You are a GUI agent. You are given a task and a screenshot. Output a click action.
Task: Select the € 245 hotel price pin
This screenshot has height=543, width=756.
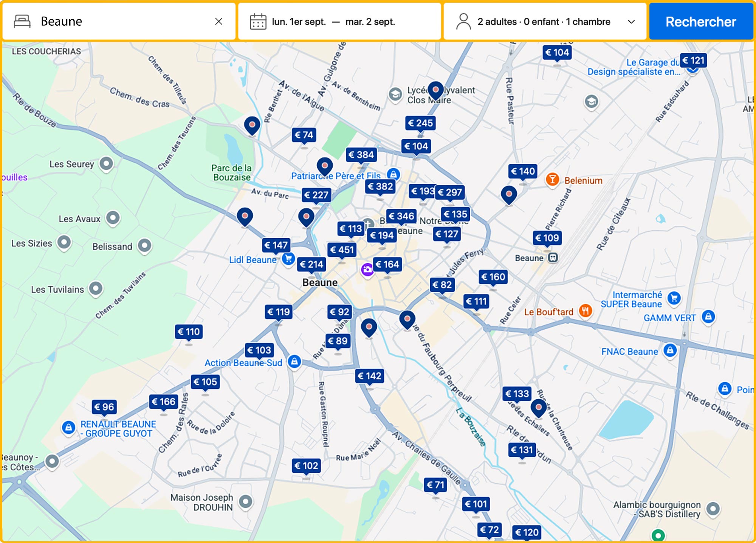(x=421, y=123)
